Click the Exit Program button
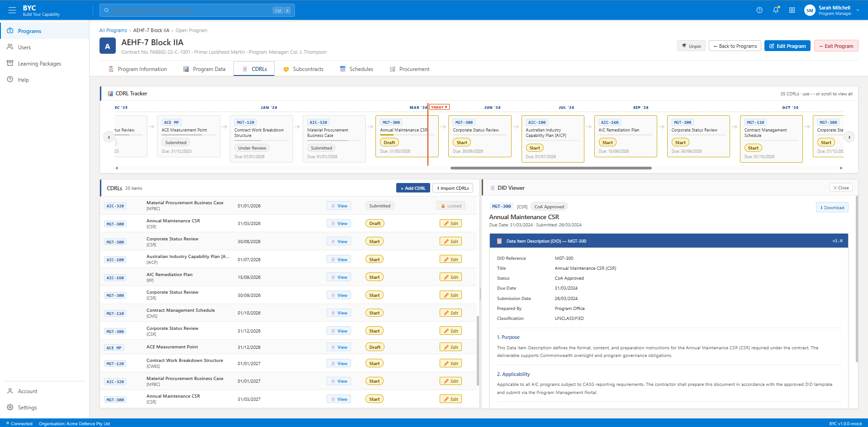868x427 pixels. 836,46
